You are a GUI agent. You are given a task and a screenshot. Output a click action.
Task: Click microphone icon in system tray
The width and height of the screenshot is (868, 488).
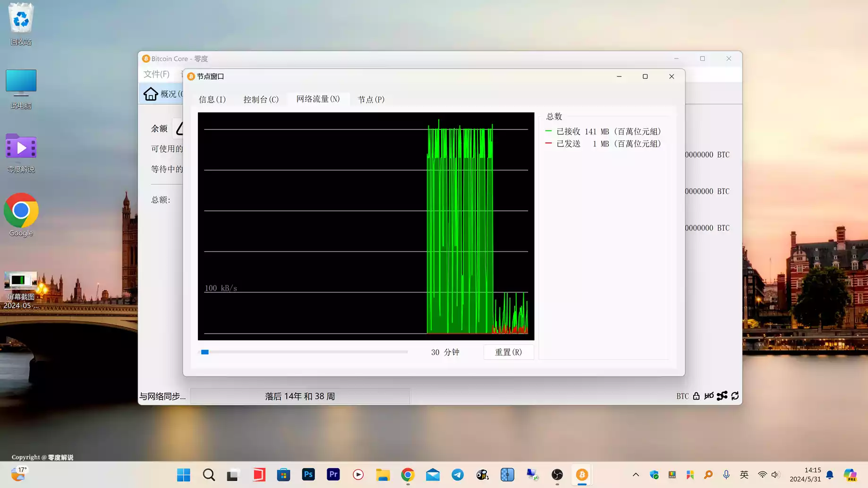click(726, 475)
